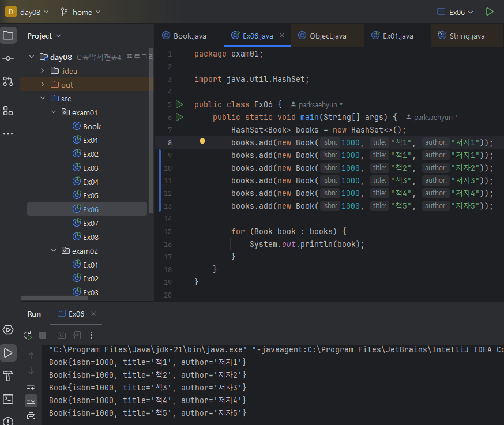
Task: Select Ex07 in the project tree
Action: click(x=91, y=223)
